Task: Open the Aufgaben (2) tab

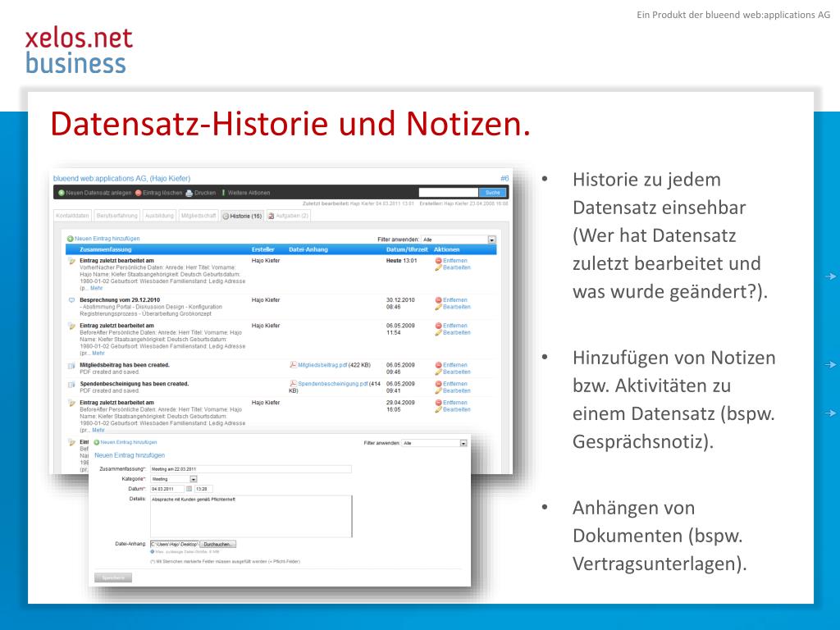Action: click(288, 216)
